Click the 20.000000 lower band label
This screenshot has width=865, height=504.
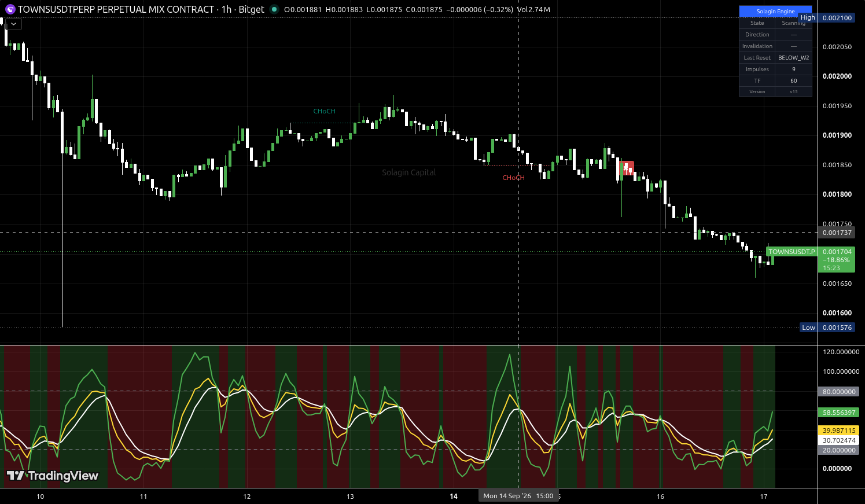click(x=839, y=450)
